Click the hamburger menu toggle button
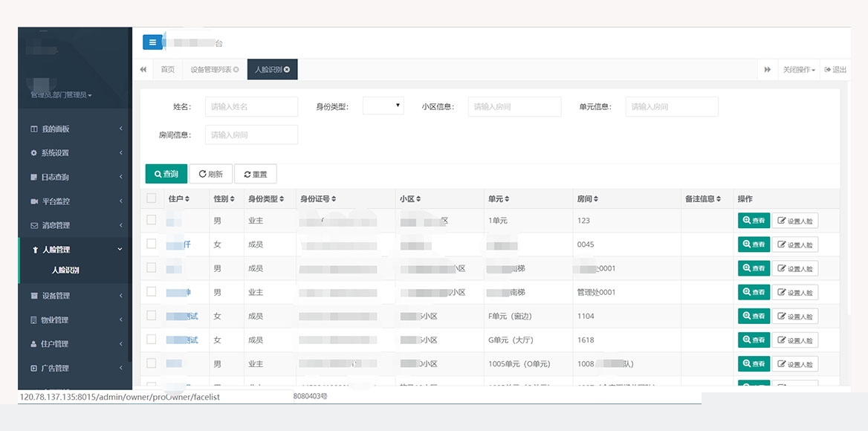 pyautogui.click(x=152, y=42)
